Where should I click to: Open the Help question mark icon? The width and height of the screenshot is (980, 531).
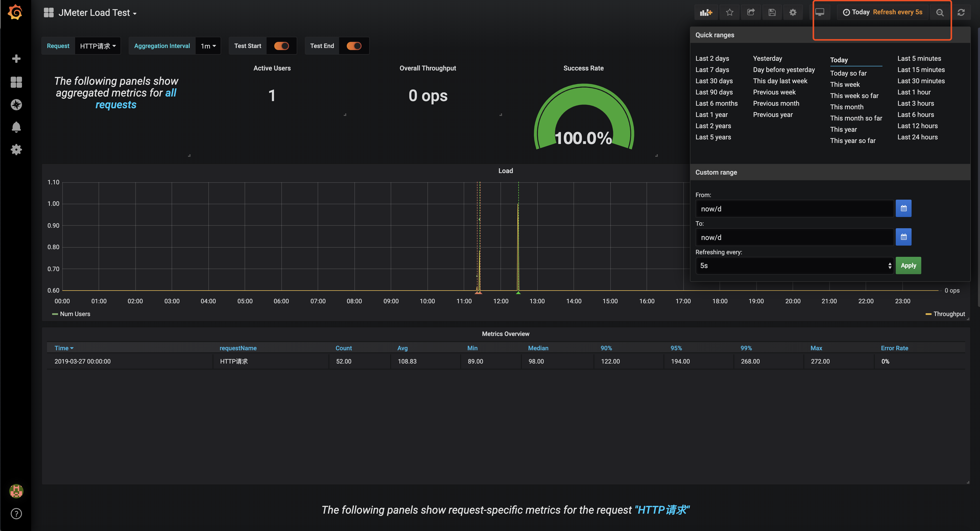point(16,514)
